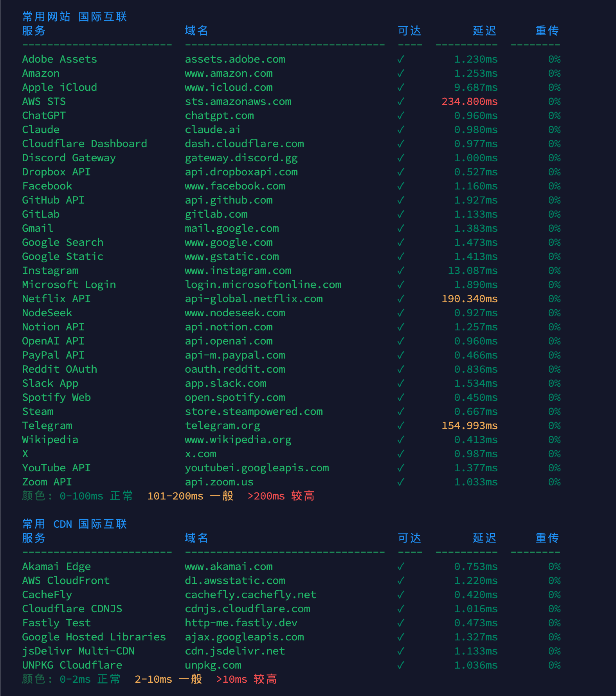
Task: Click the domain "www.wikipedia.org"
Action: (x=238, y=440)
